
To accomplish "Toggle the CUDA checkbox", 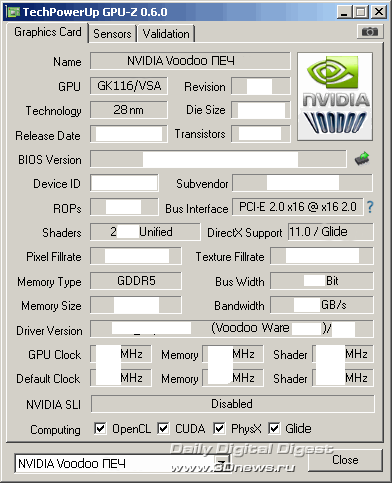I will pos(163,428).
